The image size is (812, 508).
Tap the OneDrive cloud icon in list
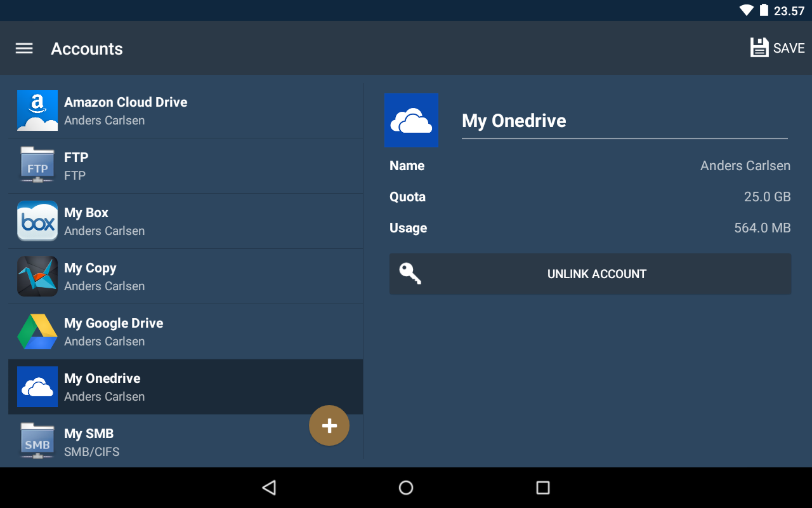pos(37,387)
